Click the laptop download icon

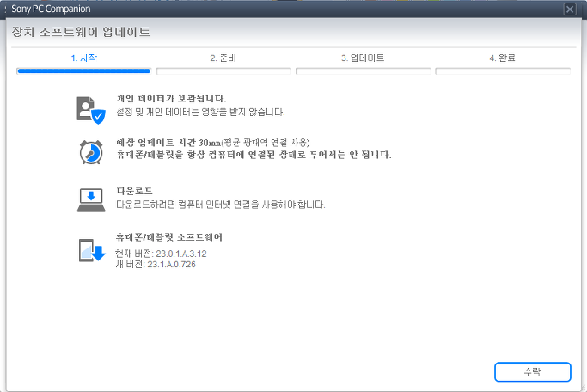[x=91, y=200]
